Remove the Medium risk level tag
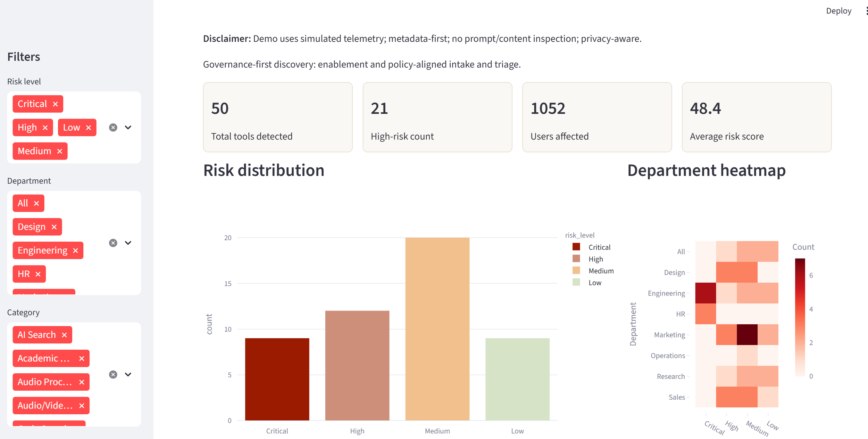The height and width of the screenshot is (439, 868). pos(60,151)
